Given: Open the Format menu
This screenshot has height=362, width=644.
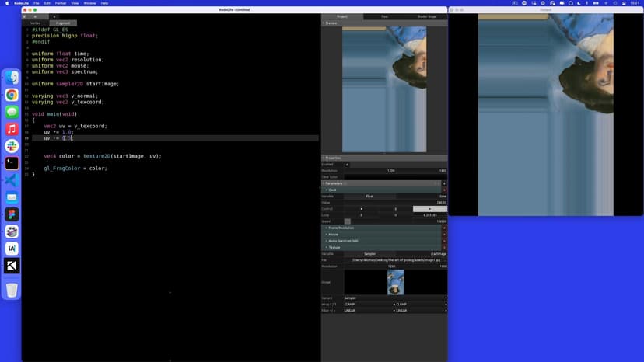Looking at the screenshot, I should click(60, 3).
